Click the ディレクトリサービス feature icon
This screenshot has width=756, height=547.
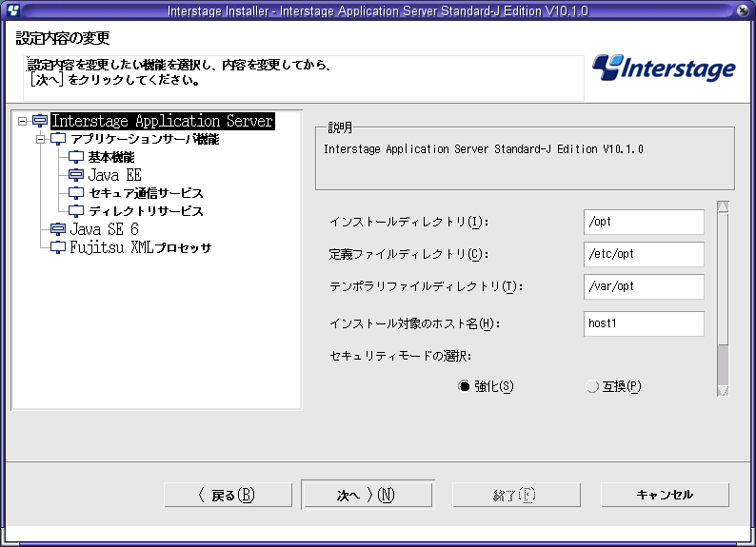pyautogui.click(x=76, y=211)
